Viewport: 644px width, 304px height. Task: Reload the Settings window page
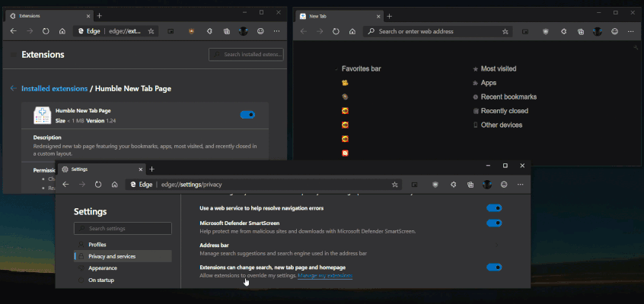[98, 185]
